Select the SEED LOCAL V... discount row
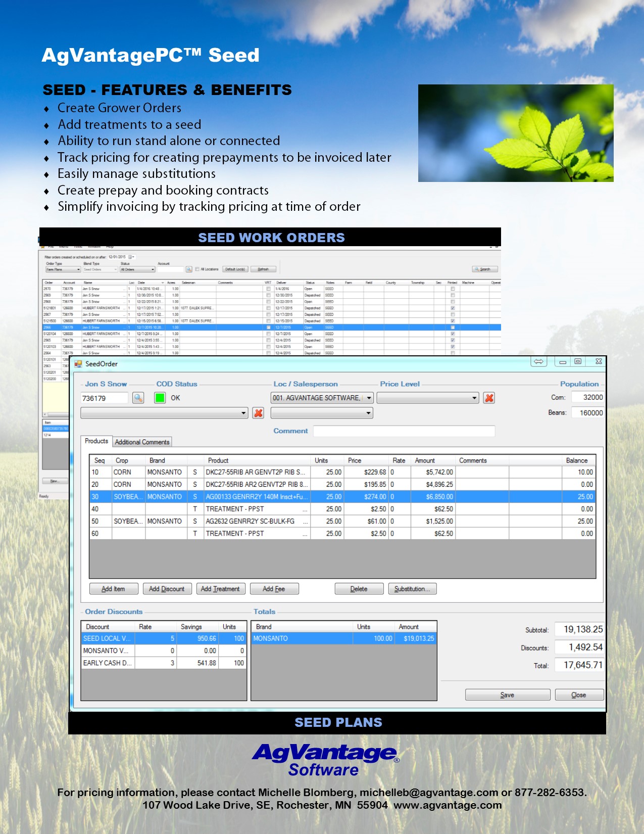The image size is (644, 834). pyautogui.click(x=164, y=638)
